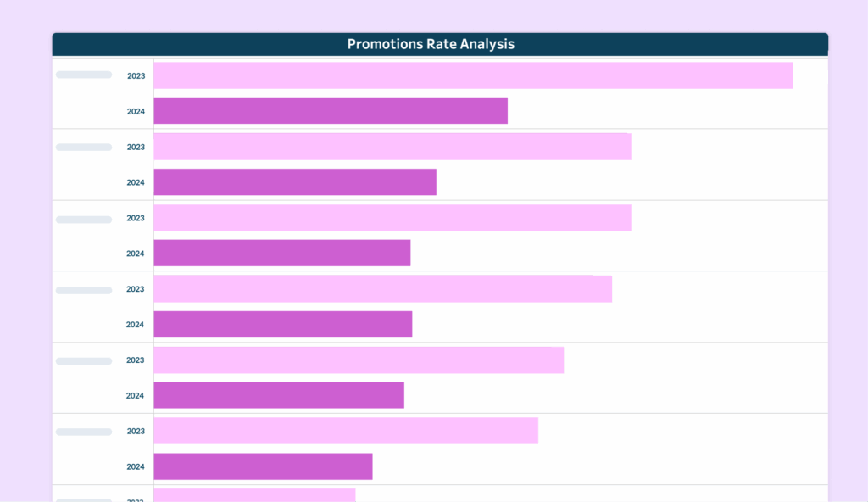Image resolution: width=868 pixels, height=502 pixels.
Task: Select the 2023 bar in the first group
Action: tap(473, 75)
